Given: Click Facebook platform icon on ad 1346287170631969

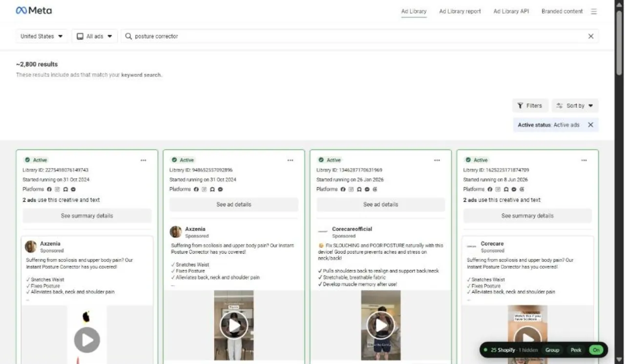Looking at the screenshot, I should [x=343, y=189].
